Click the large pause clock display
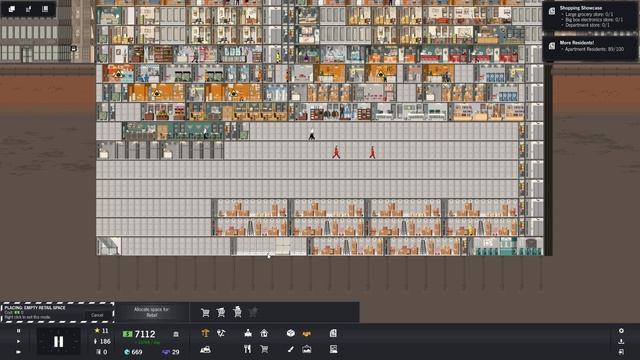This screenshot has width=640, height=360. click(x=58, y=342)
